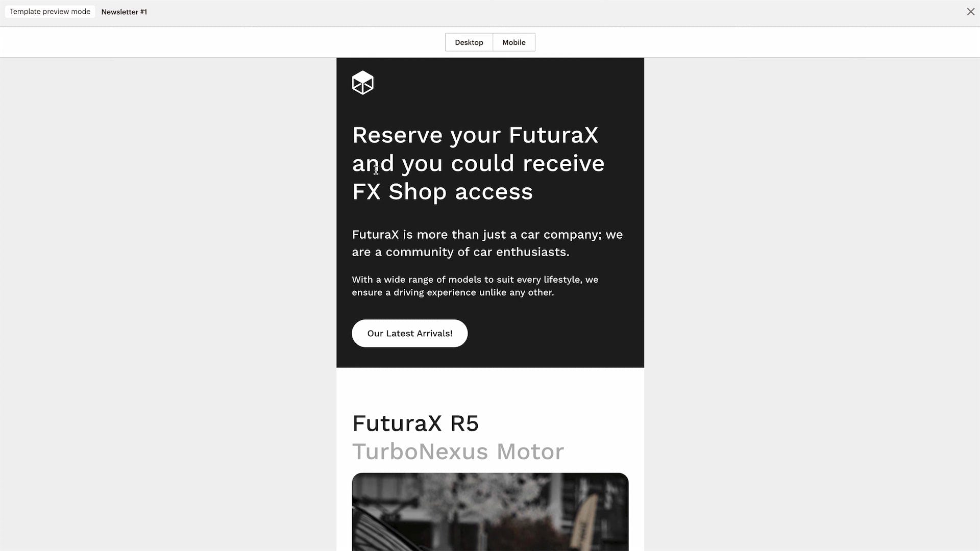This screenshot has width=980, height=551.
Task: Click the Newsletter #1 title
Action: 124,12
